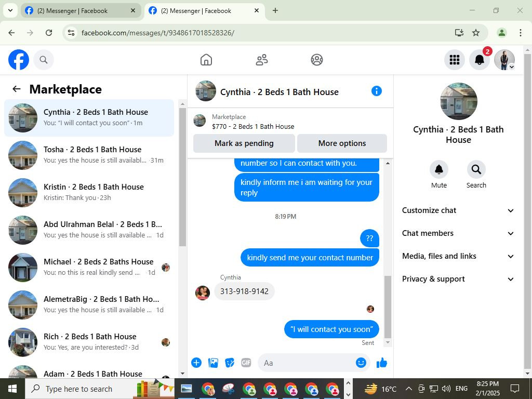This screenshot has height=399, width=532.
Task: Open Michael 2 Beds 2 Baths House chat
Action: click(x=89, y=268)
